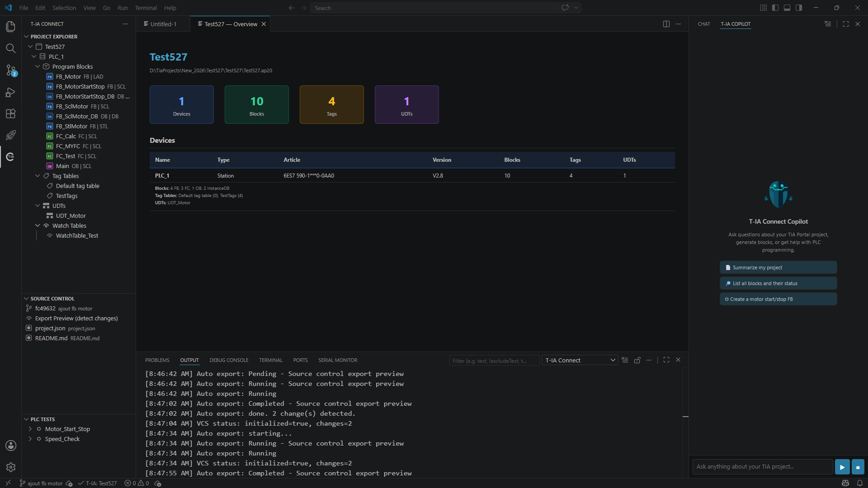Expand the Speed_Check test
This screenshot has height=488, width=868.
tap(30, 439)
